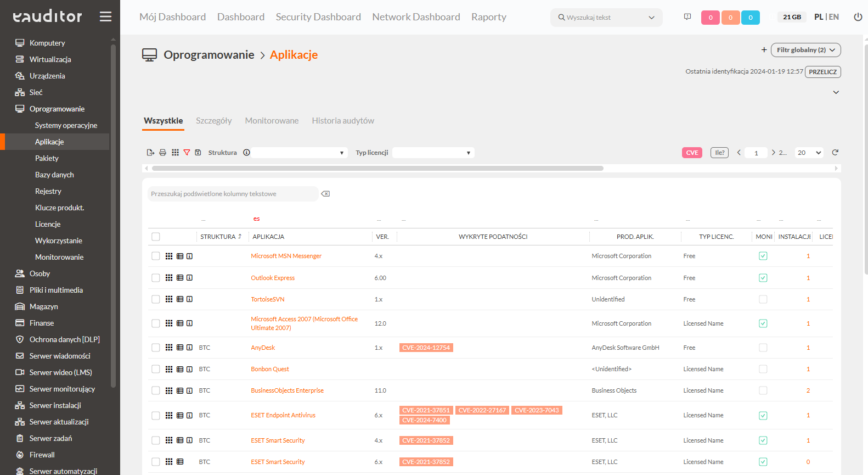Click the save (floppy disk) icon
This screenshot has width=868, height=475.
pos(198,153)
